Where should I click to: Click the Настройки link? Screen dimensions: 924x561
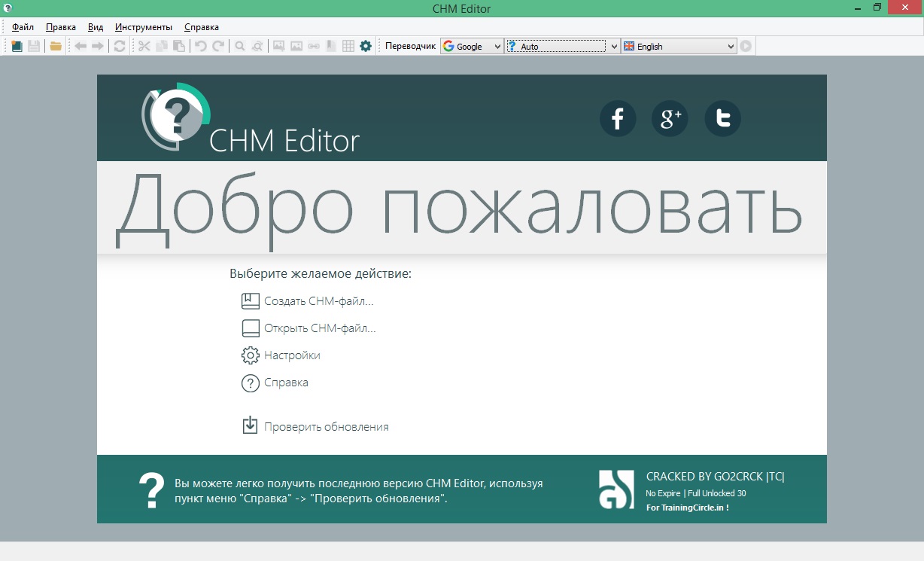(281, 355)
